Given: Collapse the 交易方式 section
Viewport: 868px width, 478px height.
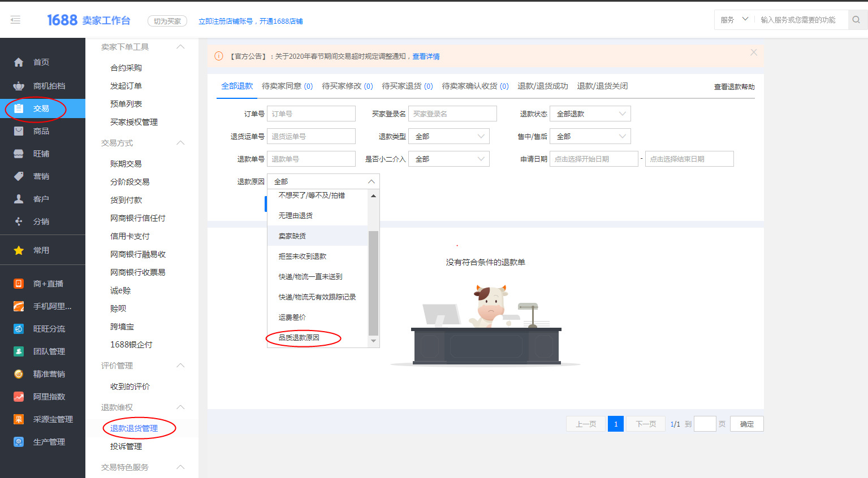Looking at the screenshot, I should [x=180, y=143].
